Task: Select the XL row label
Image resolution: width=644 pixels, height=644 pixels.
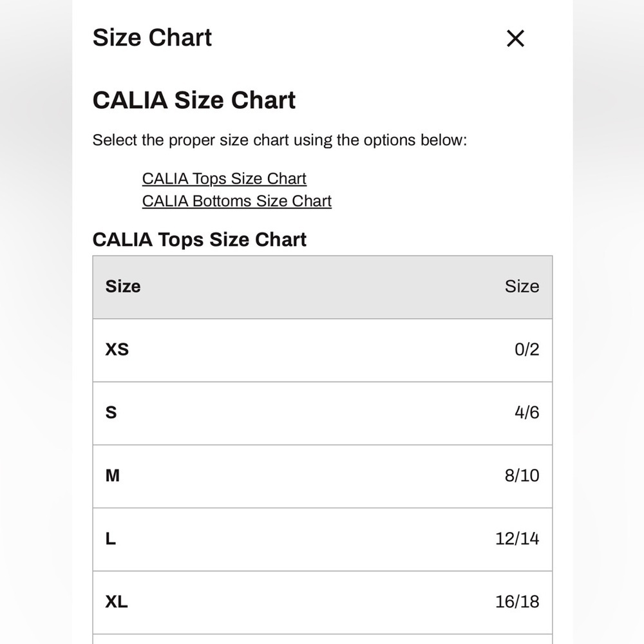Action: click(116, 601)
